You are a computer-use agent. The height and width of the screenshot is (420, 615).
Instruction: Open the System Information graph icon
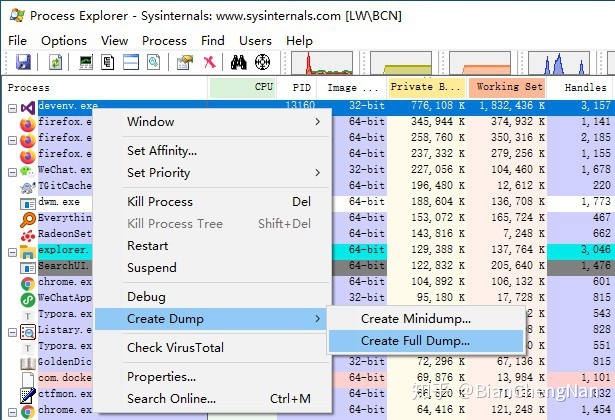coord(86,62)
